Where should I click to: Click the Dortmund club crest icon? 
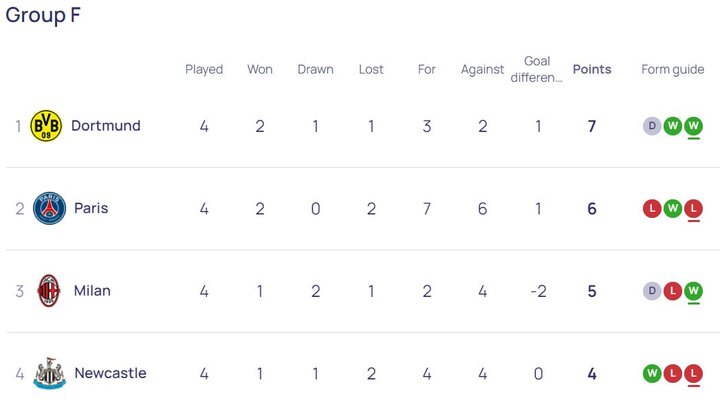point(46,126)
